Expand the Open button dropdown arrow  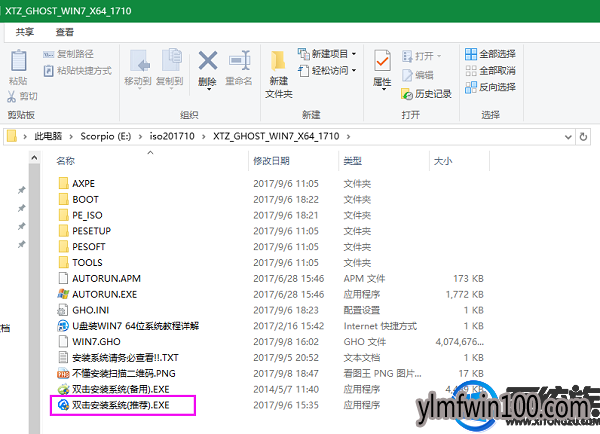[x=439, y=56]
